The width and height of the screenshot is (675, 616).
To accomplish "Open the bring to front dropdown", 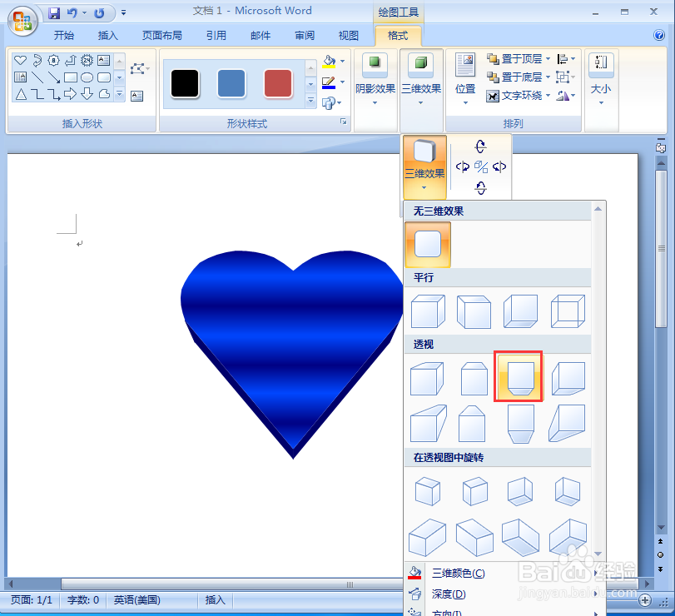I will click(548, 58).
